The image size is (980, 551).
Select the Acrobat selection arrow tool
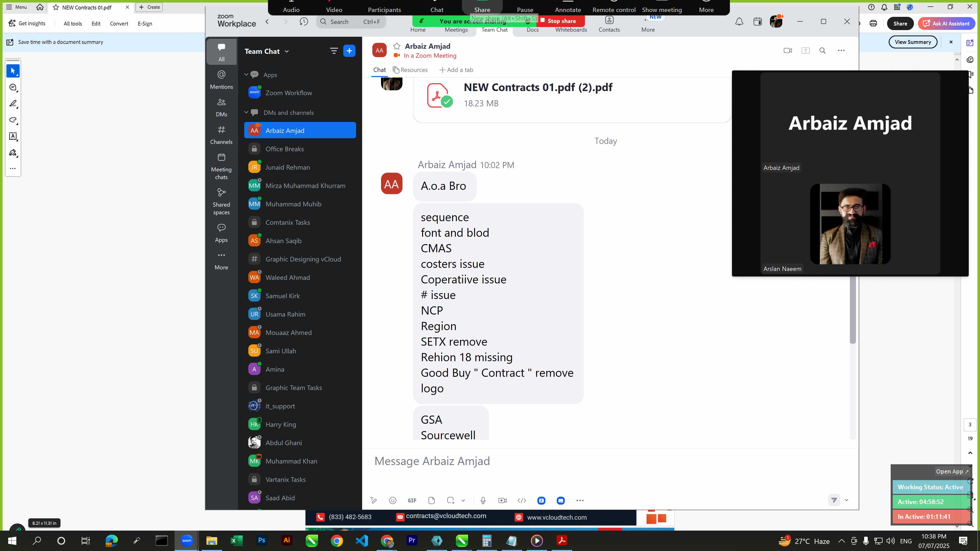click(x=13, y=71)
